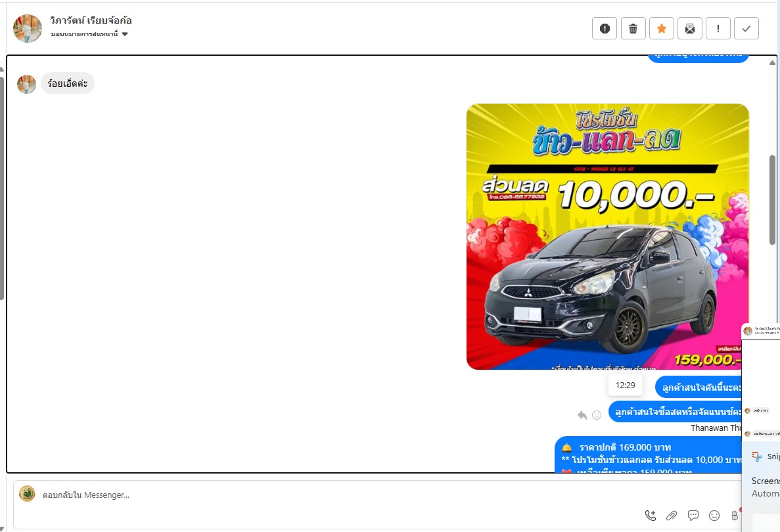The width and height of the screenshot is (780, 532).
Task: Click message ลูกค้าสนใจคันนี้นะคะ bubble
Action: coord(699,388)
